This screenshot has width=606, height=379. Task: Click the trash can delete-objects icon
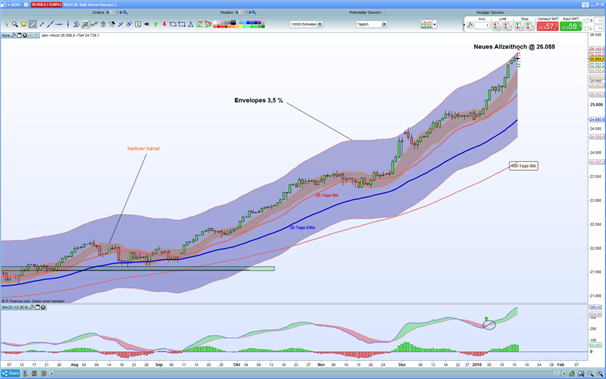[103, 24]
